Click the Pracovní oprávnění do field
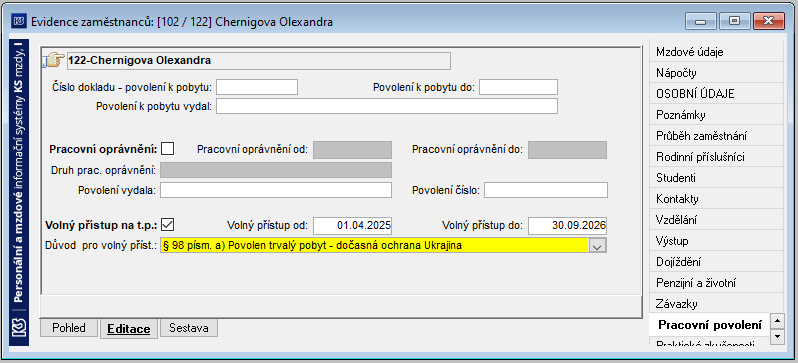This screenshot has height=363, width=798. click(x=567, y=150)
